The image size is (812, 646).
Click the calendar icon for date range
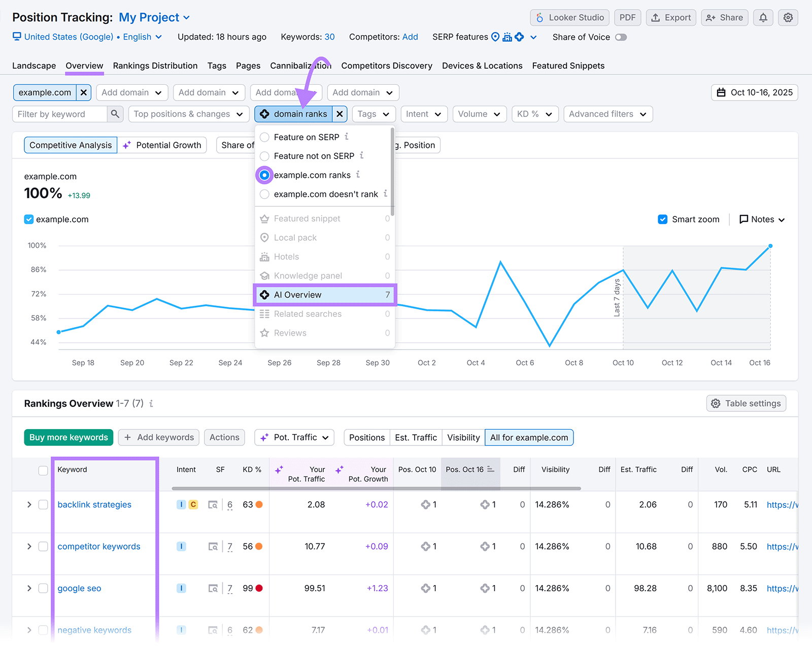pos(720,92)
